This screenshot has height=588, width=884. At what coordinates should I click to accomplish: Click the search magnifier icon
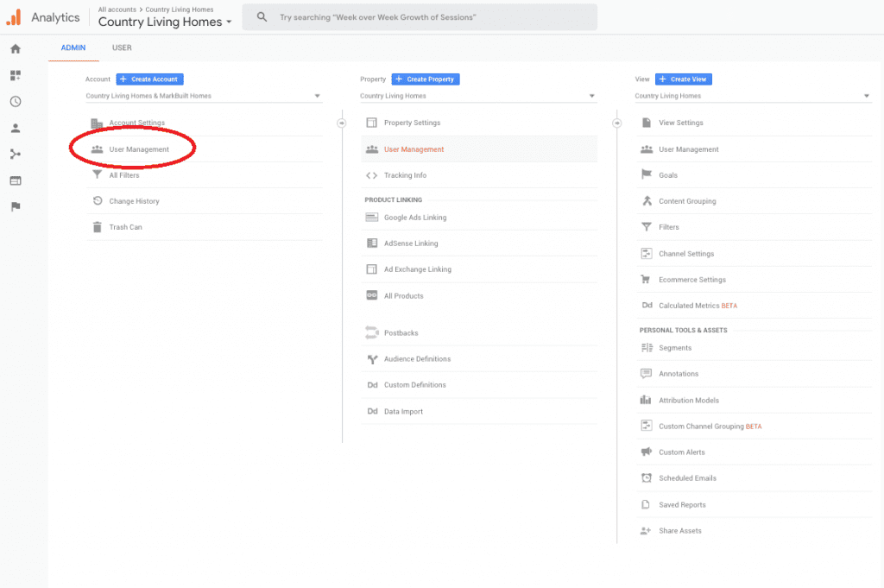coord(262,17)
